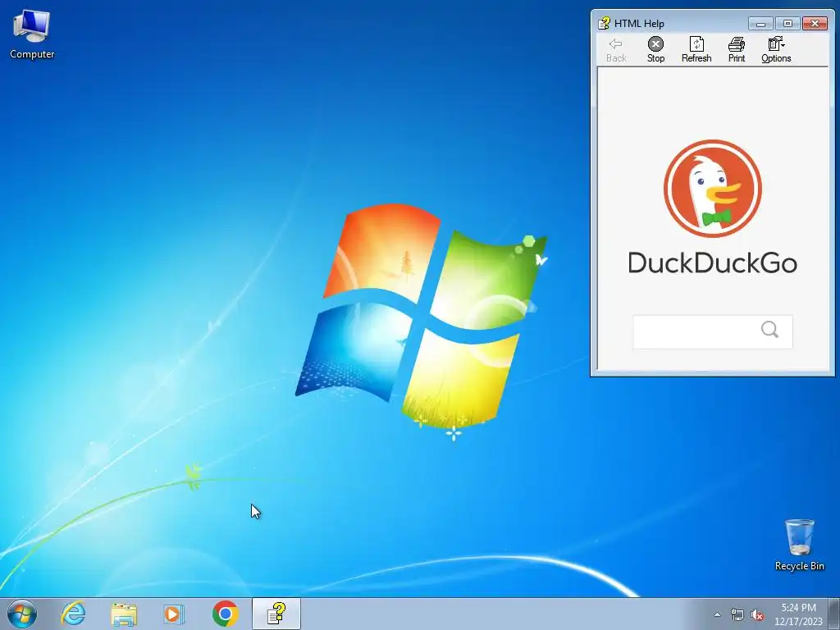Click the magnifying glass search icon
Viewport: 840px width, 630px height.
point(769,330)
